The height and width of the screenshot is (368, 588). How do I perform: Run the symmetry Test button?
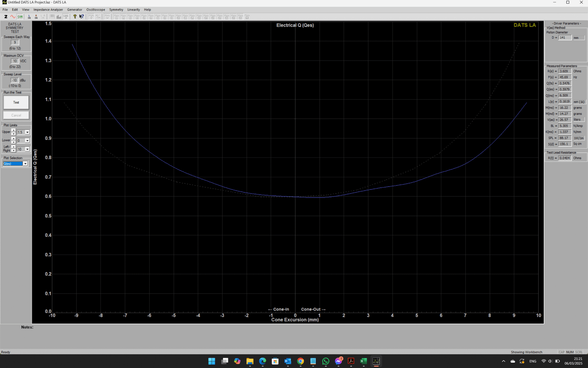tap(16, 102)
